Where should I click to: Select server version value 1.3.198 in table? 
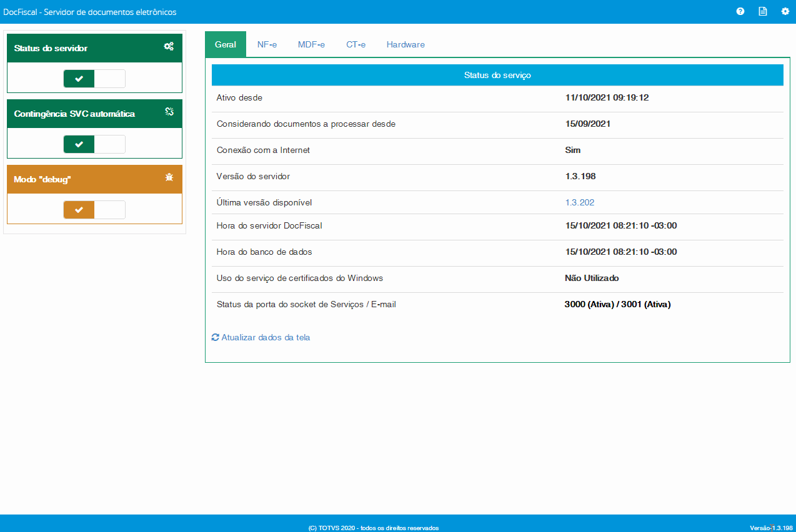(580, 177)
